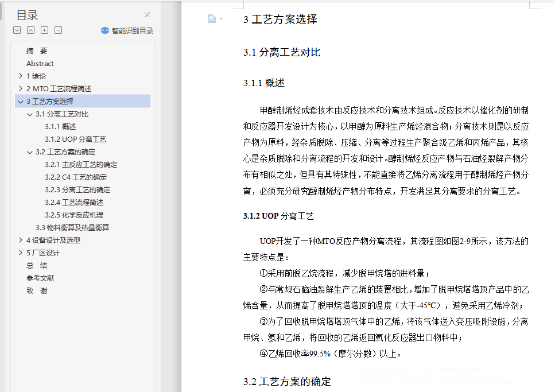Navigate to 3.1.1 概述 in outline
555x392 pixels.
[x=60, y=127]
